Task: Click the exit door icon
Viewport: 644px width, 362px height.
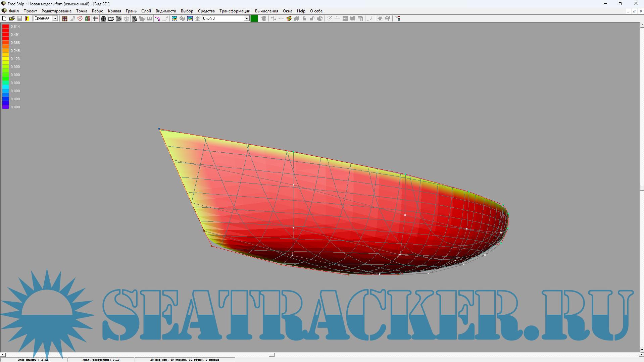Action: (x=28, y=18)
